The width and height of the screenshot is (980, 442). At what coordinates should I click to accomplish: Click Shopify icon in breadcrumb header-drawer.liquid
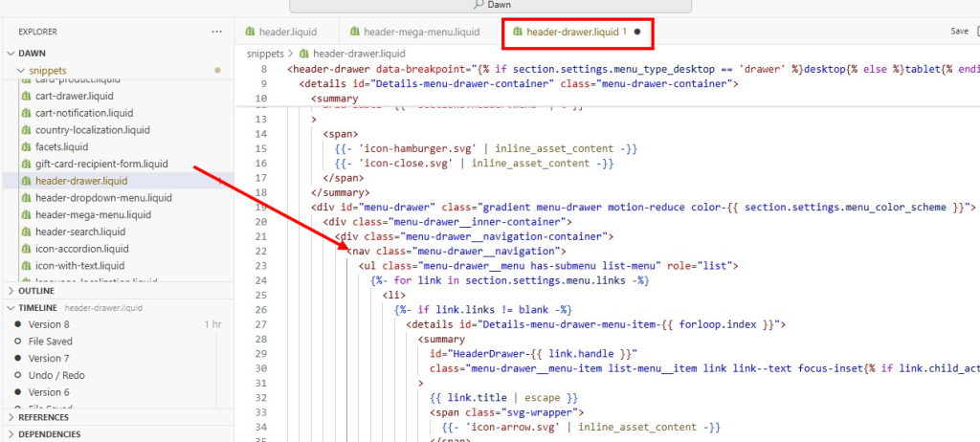pyautogui.click(x=304, y=54)
